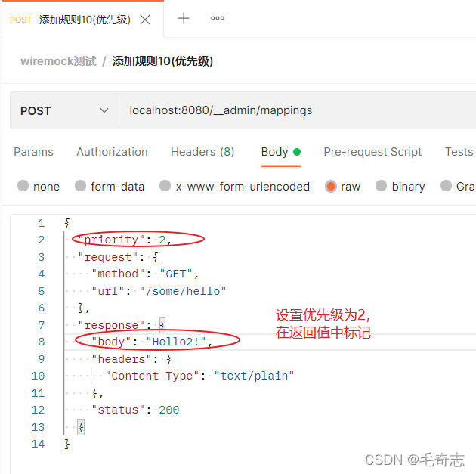Click line number 14 in editor gutter
The width and height of the screenshot is (476, 474).
pyautogui.click(x=38, y=444)
